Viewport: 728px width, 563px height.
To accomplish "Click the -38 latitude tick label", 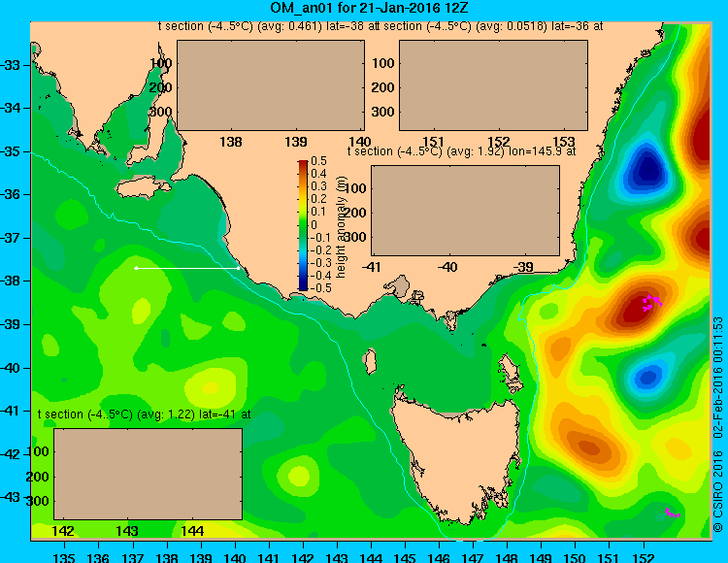I will click(11, 281).
